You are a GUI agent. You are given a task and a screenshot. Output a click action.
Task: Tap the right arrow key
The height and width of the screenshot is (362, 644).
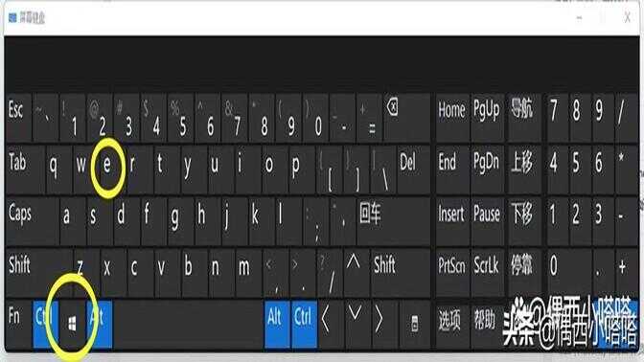[x=379, y=320]
